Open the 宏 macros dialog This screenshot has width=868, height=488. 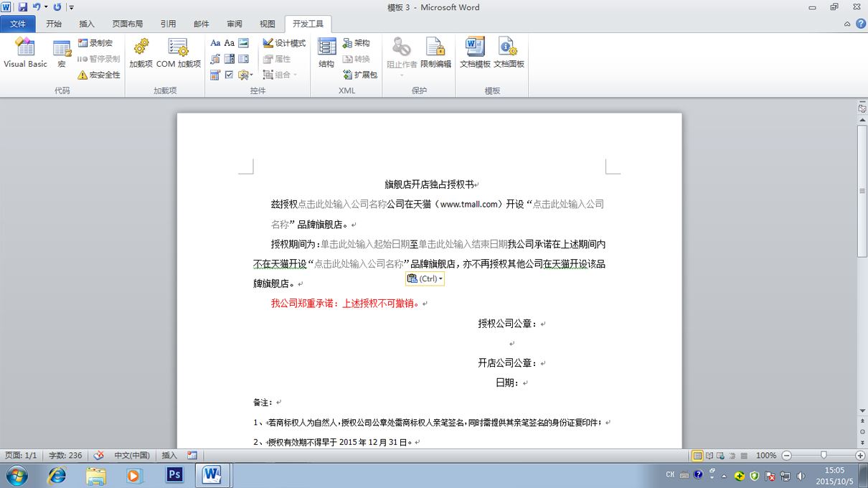point(62,54)
